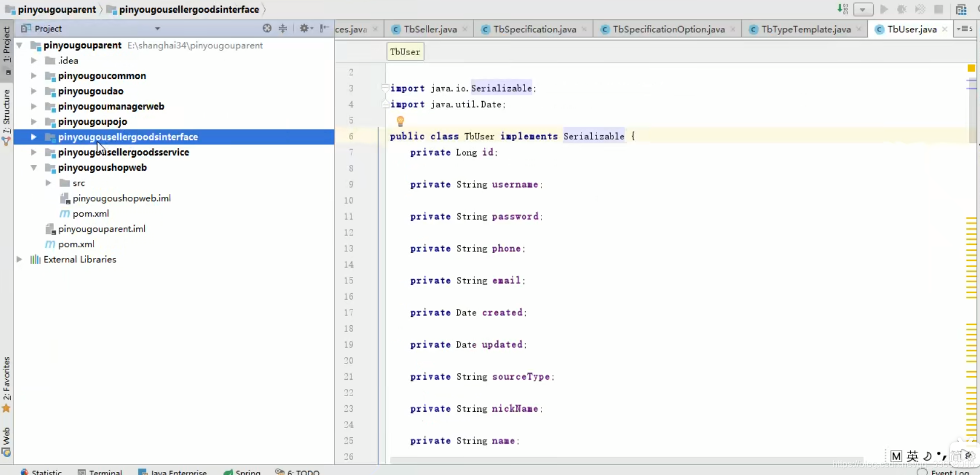Close the TbUser.java tab
The width and height of the screenshot is (980, 475).
coord(945,29)
